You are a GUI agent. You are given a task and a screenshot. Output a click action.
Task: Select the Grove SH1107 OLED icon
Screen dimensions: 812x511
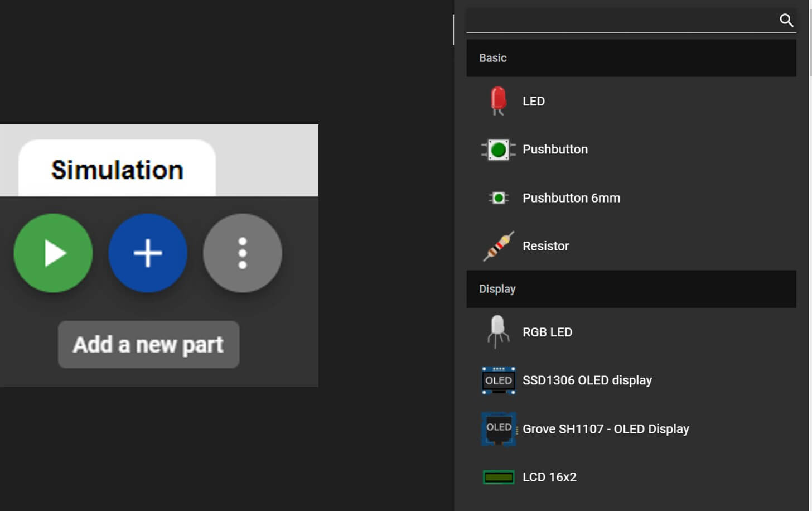[498, 429]
